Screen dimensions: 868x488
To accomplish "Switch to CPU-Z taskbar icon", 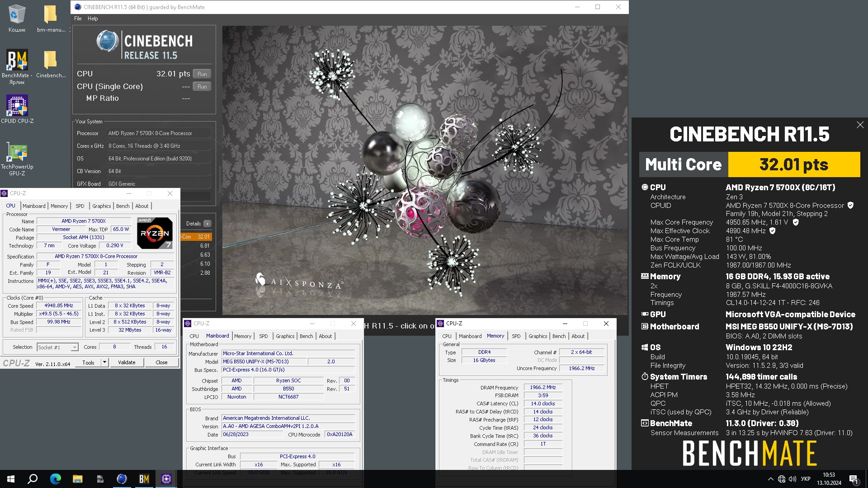I will (166, 479).
